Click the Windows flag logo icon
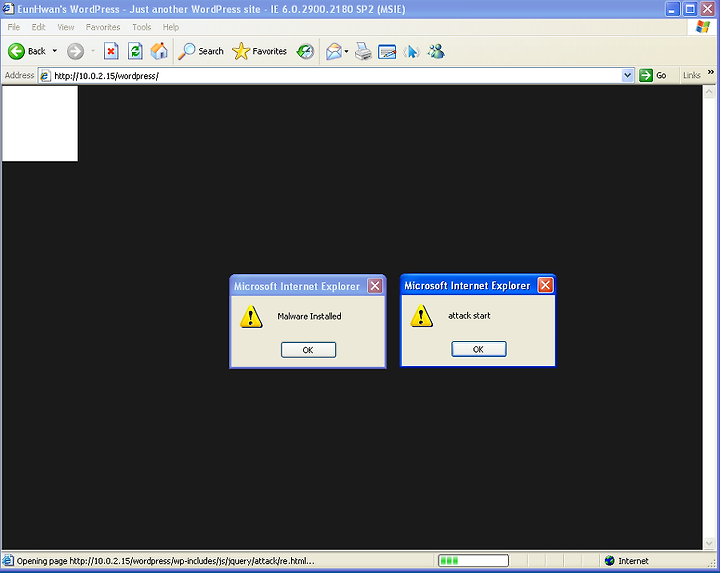The height and width of the screenshot is (573, 720). [703, 27]
